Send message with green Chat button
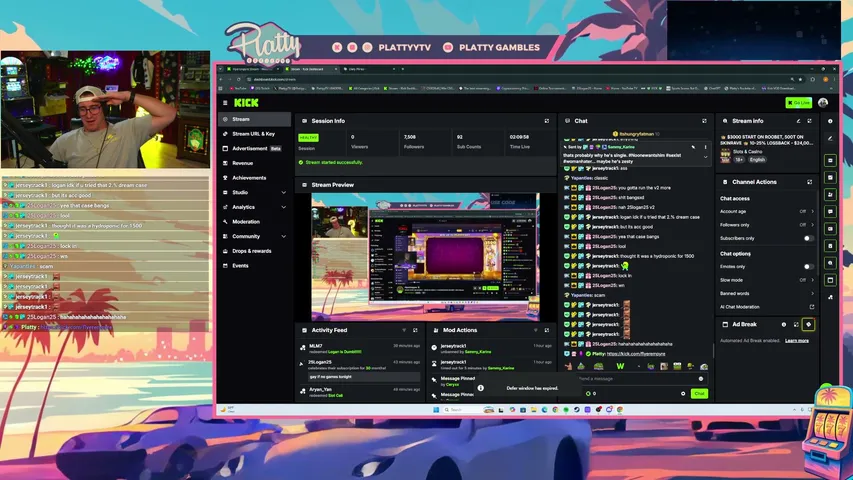853x480 pixels. [x=699, y=393]
